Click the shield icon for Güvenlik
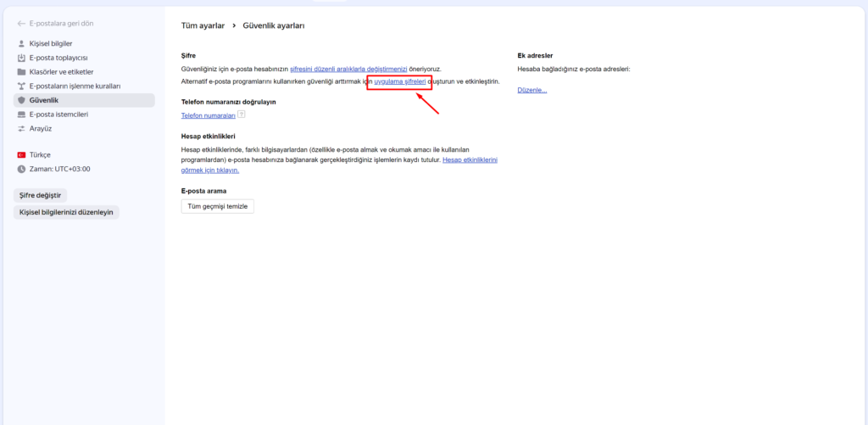The width and height of the screenshot is (868, 425). point(22,100)
